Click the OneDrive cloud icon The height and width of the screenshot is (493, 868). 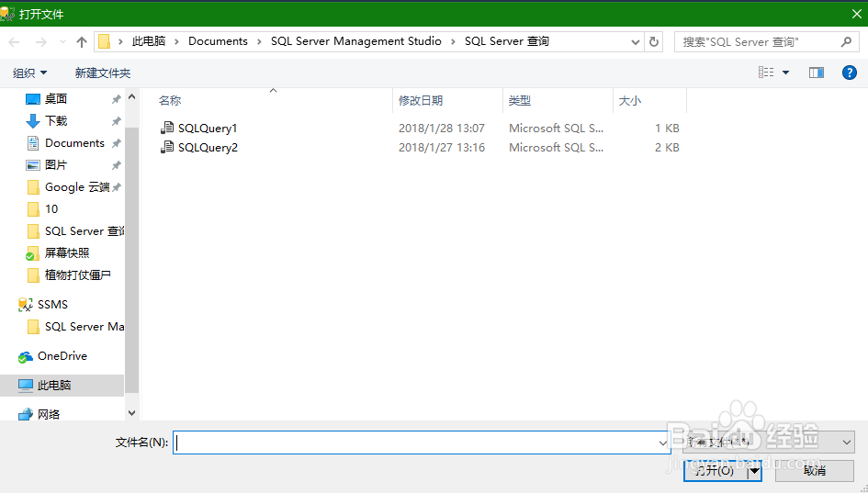pyautogui.click(x=26, y=357)
